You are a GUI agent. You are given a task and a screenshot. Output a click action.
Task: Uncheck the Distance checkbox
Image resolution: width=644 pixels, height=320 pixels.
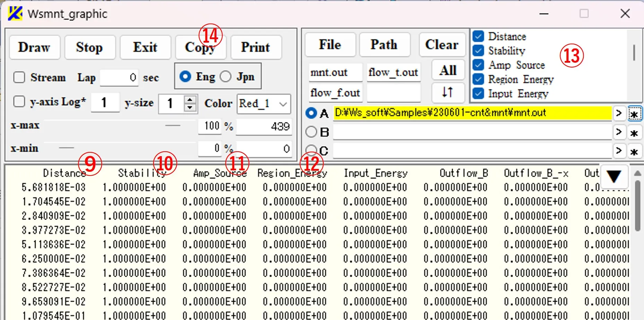tap(478, 36)
